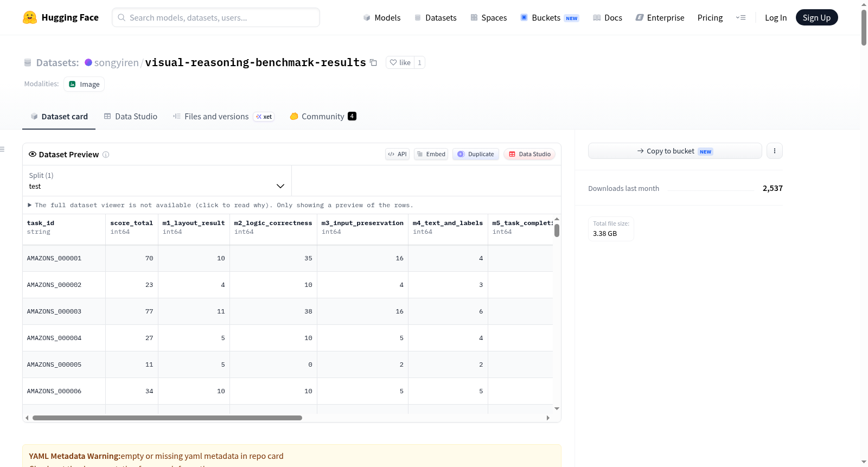Click the like count number

[x=419, y=62]
